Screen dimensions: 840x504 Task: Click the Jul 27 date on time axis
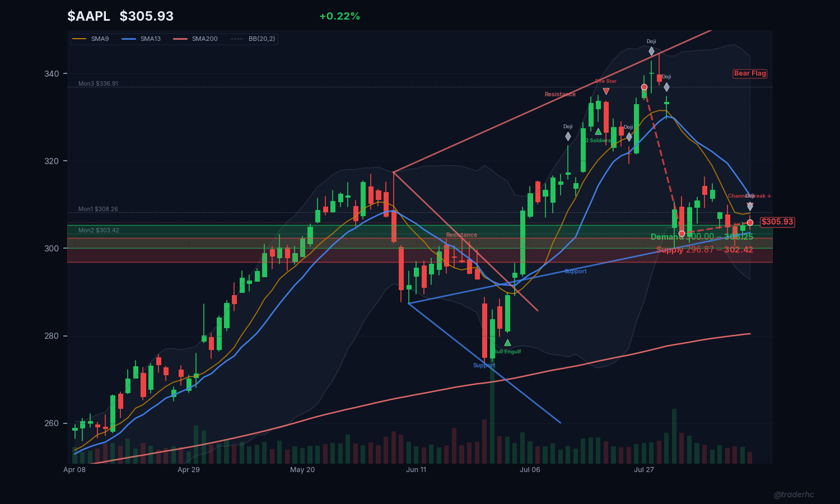[x=644, y=470]
